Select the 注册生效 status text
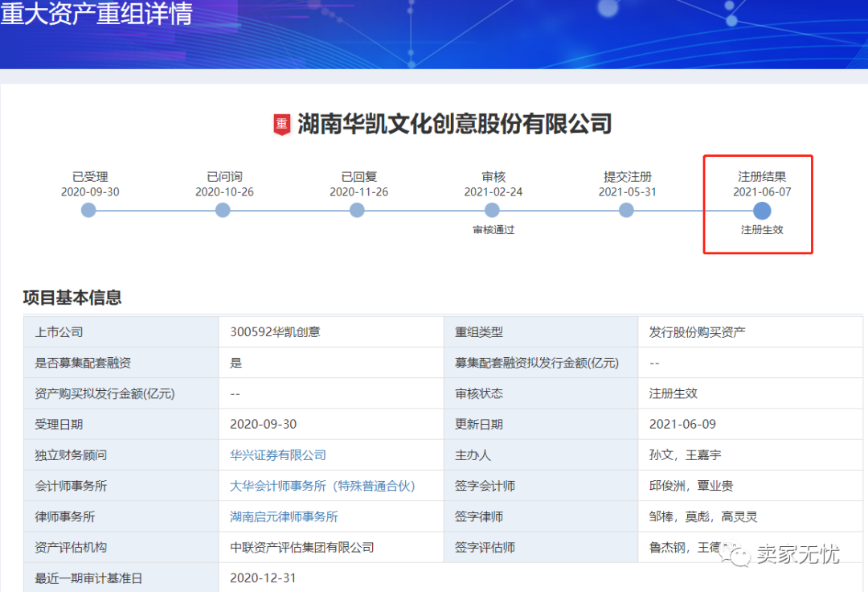The height and width of the screenshot is (592, 868). coord(760,229)
